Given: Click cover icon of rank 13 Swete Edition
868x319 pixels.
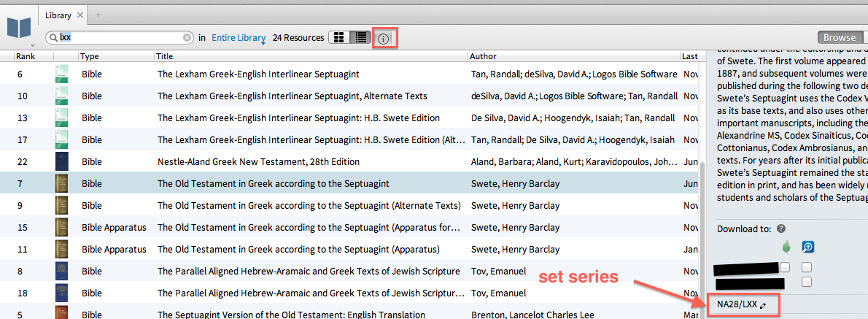Looking at the screenshot, I should click(61, 118).
